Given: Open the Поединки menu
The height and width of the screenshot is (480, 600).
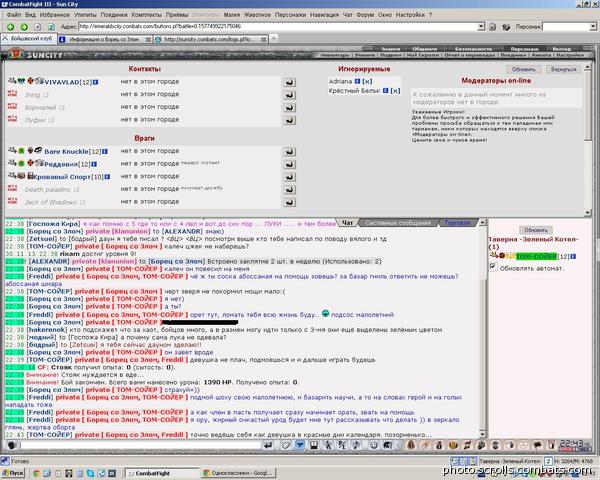Looking at the screenshot, I should pyautogui.click(x=114, y=15).
